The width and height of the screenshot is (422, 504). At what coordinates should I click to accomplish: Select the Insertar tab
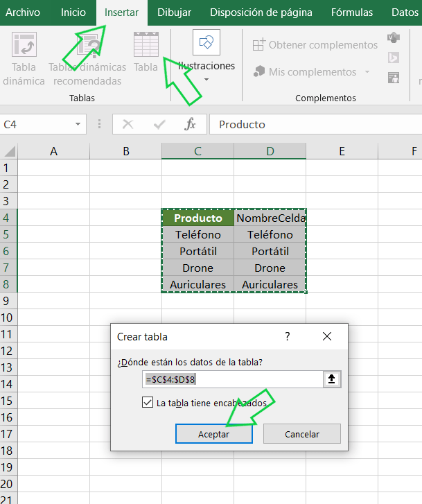[x=121, y=12]
